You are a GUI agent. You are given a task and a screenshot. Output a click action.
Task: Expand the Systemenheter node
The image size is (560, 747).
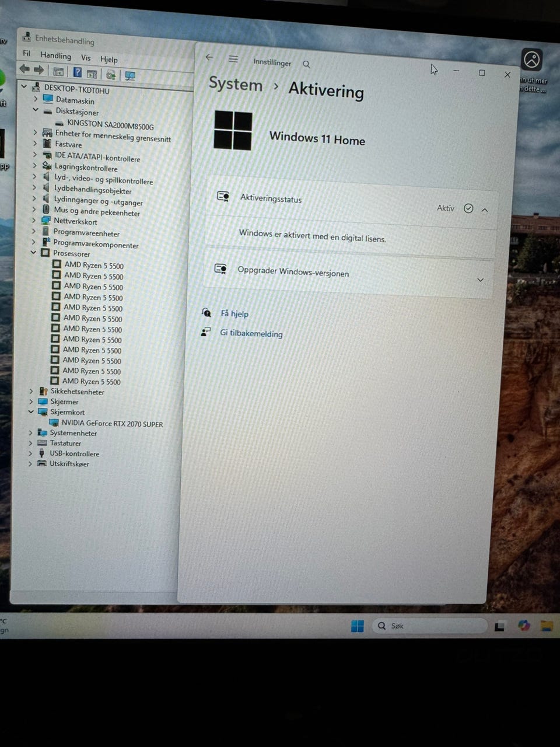[x=30, y=432]
